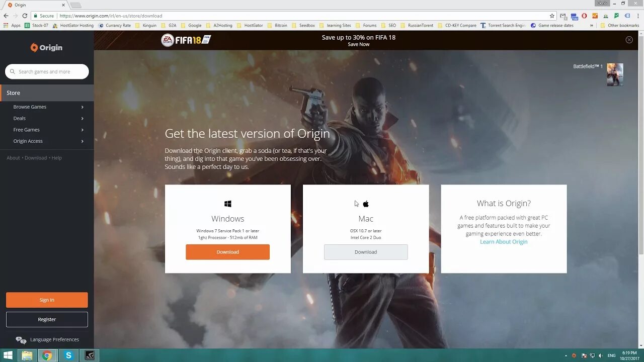Click the Language Preferences speech icon
644x362 pixels.
[21, 340]
